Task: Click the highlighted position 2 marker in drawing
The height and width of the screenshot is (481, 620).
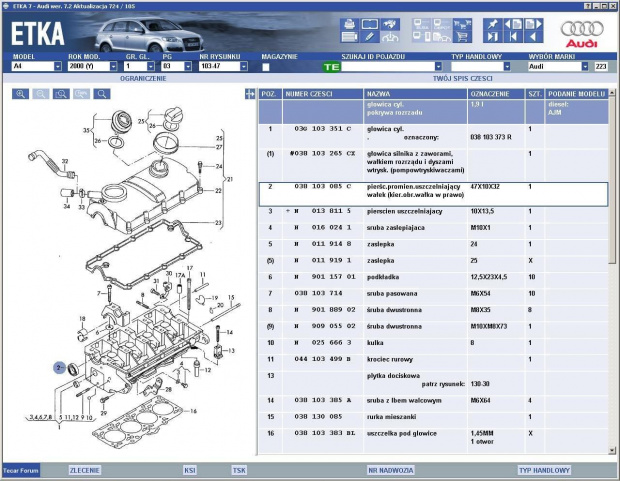Action: tap(59, 368)
